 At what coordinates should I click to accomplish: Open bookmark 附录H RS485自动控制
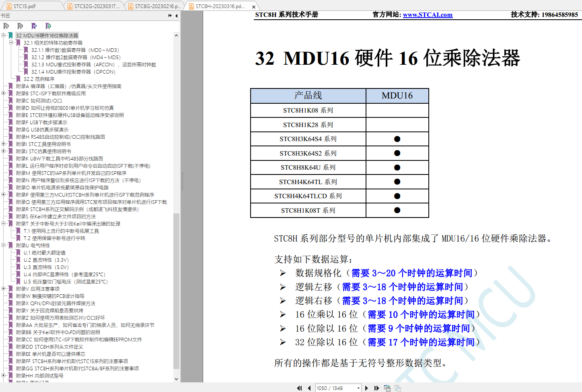[60, 137]
